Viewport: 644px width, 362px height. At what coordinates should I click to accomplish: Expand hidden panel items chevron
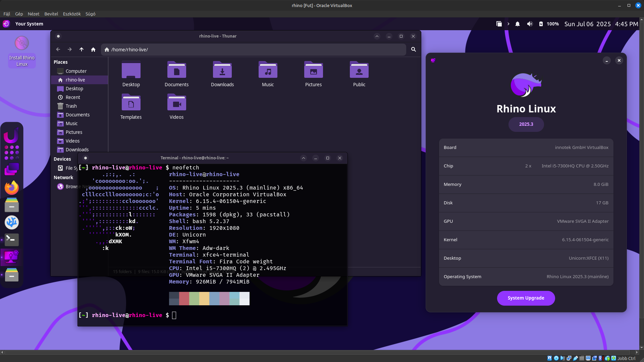[x=508, y=24]
